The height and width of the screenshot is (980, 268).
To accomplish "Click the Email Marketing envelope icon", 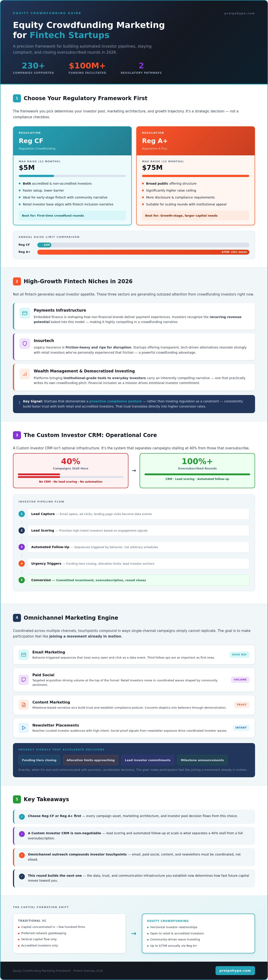I will click(x=24, y=655).
